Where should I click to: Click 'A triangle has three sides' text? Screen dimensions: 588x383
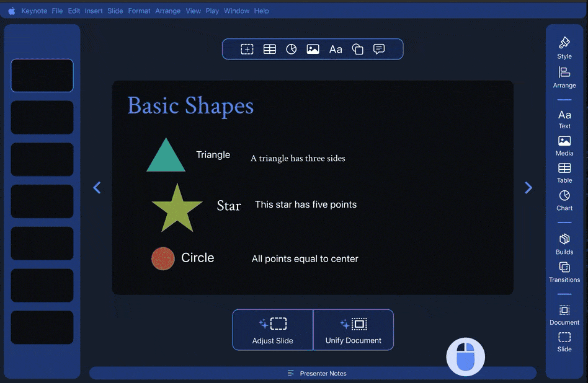tap(298, 158)
